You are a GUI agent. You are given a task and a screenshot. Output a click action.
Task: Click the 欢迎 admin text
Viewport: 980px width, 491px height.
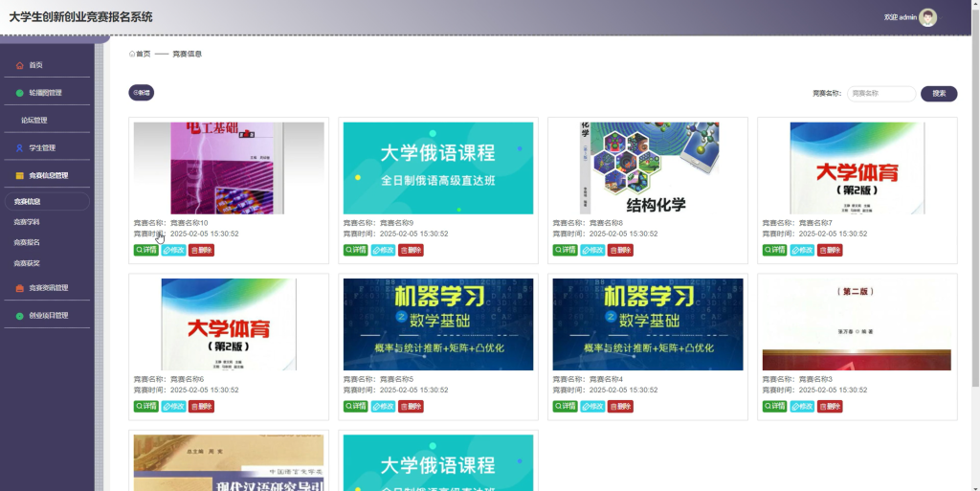900,17
